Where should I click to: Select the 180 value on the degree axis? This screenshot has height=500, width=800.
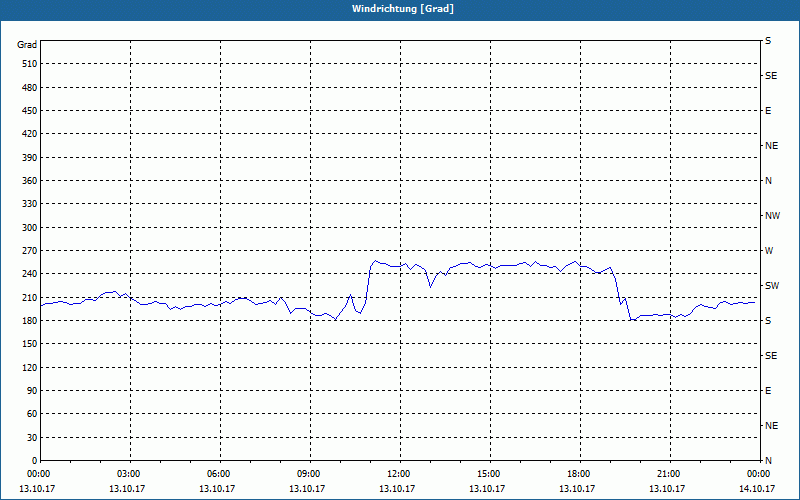(x=30, y=321)
